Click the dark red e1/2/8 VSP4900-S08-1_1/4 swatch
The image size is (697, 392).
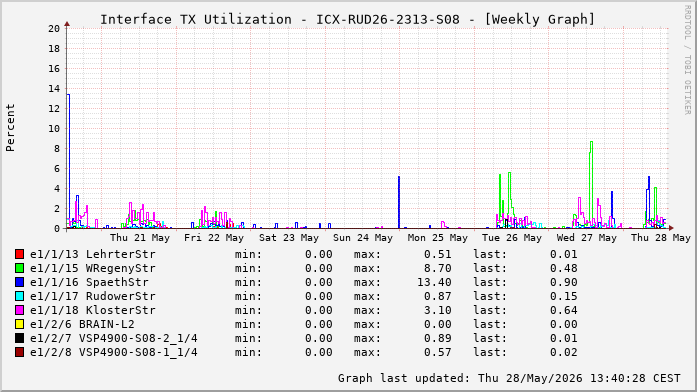tap(19, 352)
